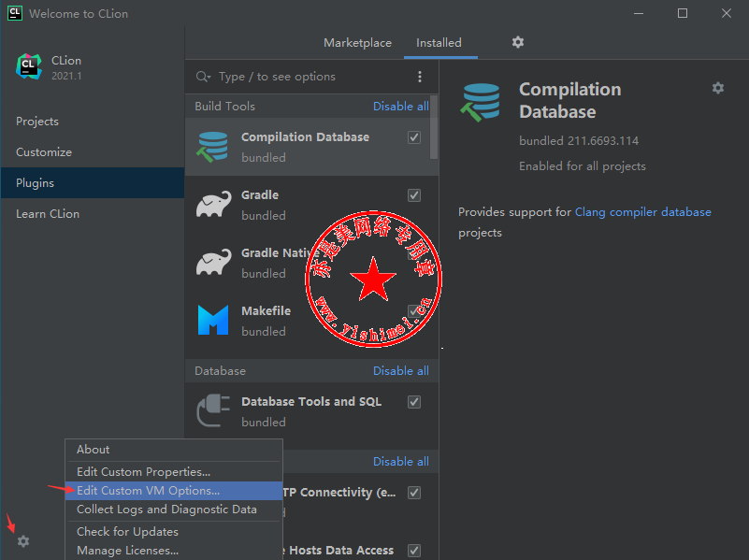Screen dimensions: 749x560
Task: Click the gear icon in Compilation Database details
Action: click(718, 88)
